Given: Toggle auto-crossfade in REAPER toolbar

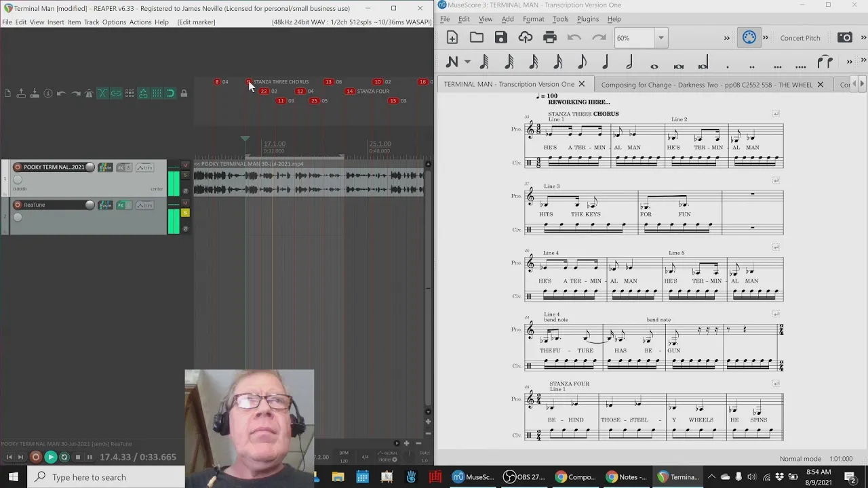Looking at the screenshot, I should click(102, 93).
